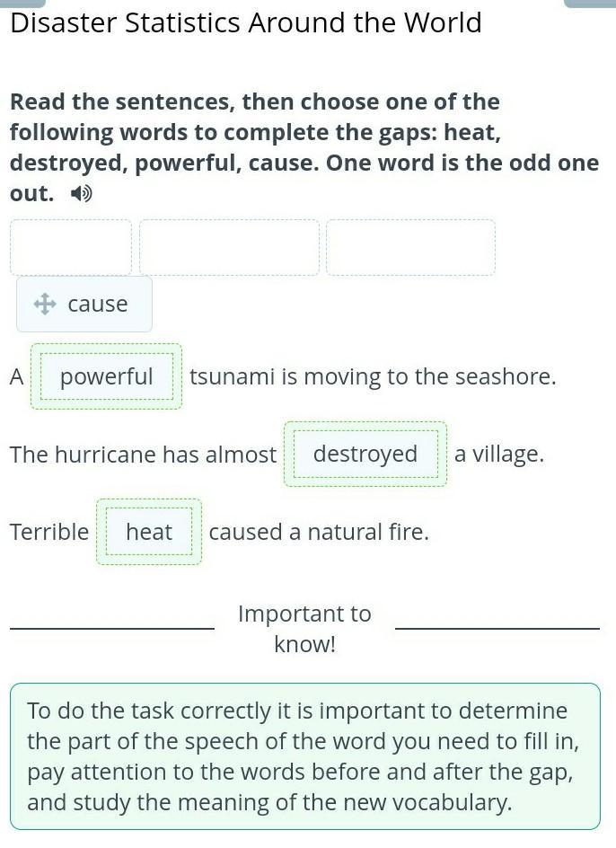The width and height of the screenshot is (616, 848).
Task: Click the middle empty word slot
Action: [229, 247]
